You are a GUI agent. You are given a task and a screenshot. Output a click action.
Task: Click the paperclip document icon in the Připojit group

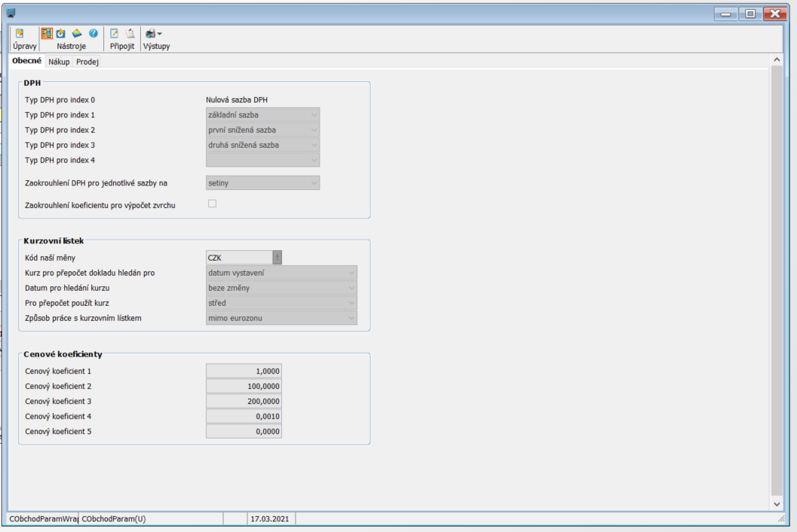130,34
